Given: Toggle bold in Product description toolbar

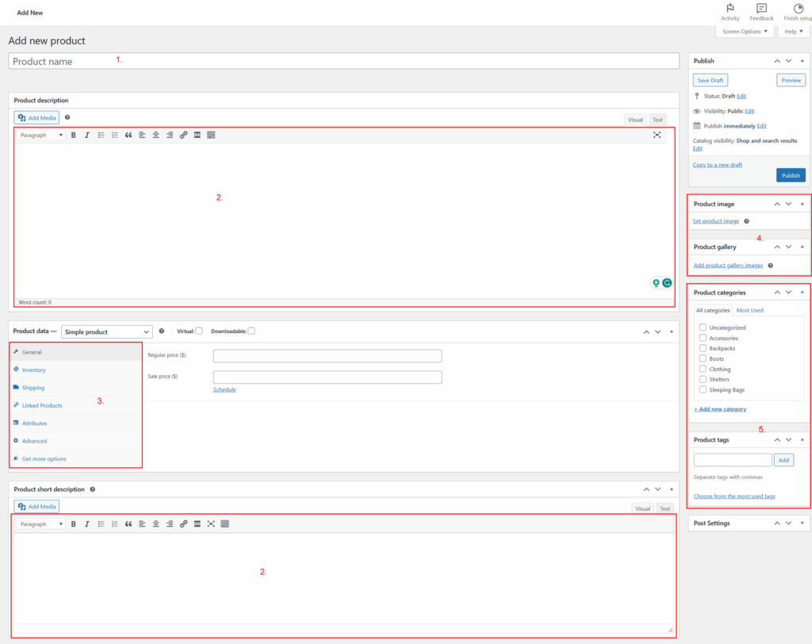Looking at the screenshot, I should pyautogui.click(x=74, y=136).
